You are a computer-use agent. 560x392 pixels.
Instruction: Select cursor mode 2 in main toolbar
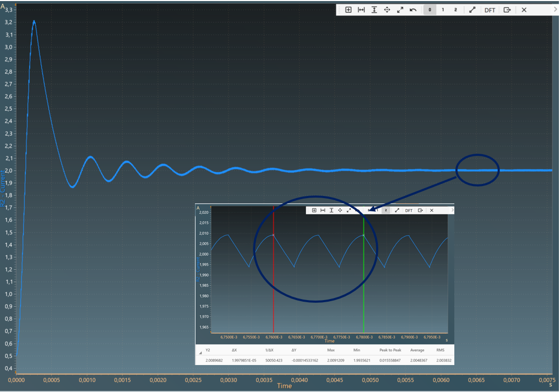455,10
